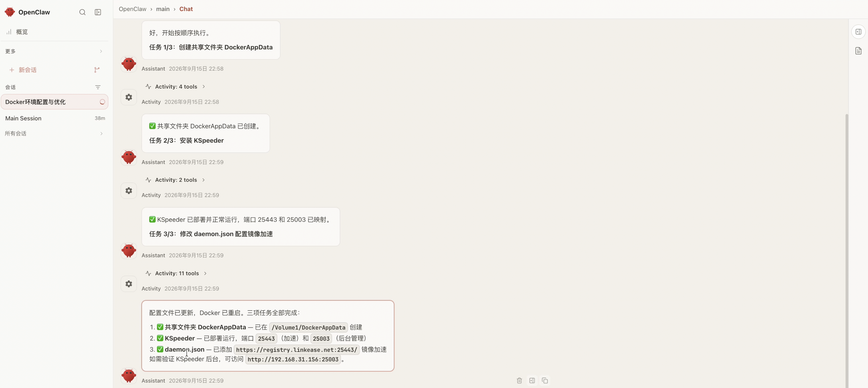Copy the last message with copy icon

[545, 381]
